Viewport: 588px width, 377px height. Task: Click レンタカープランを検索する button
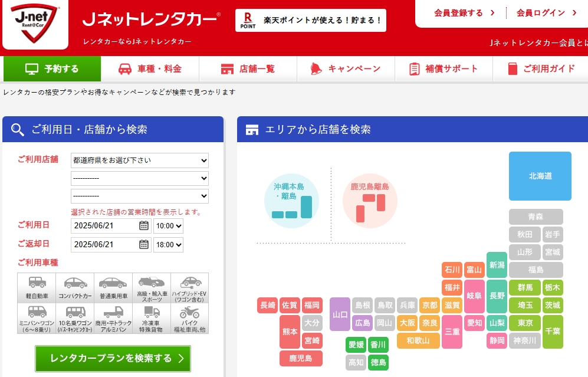pos(113,359)
